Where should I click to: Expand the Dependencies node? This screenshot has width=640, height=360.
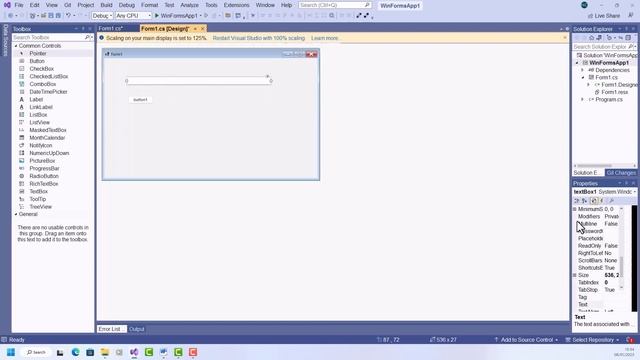coord(582,70)
